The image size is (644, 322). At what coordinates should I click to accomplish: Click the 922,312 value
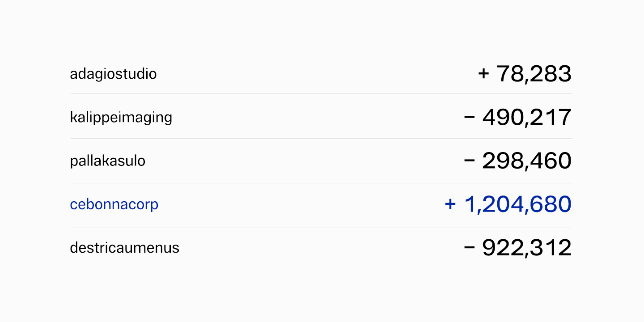[x=527, y=248]
